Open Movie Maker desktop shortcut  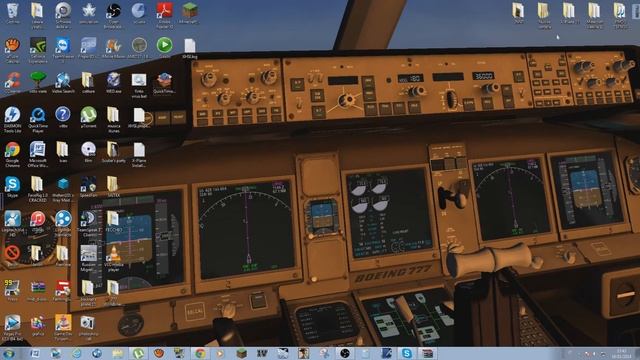113,49
